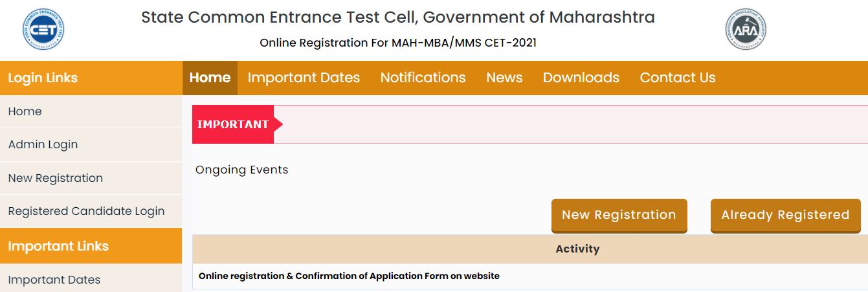Open the Notifications menu item
Screen dimensions: 868x292
tap(423, 78)
